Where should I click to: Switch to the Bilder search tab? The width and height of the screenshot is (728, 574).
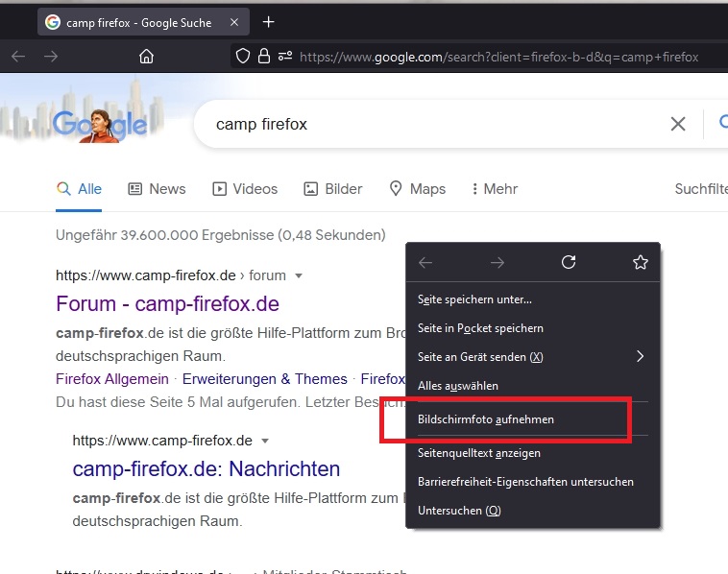(332, 189)
